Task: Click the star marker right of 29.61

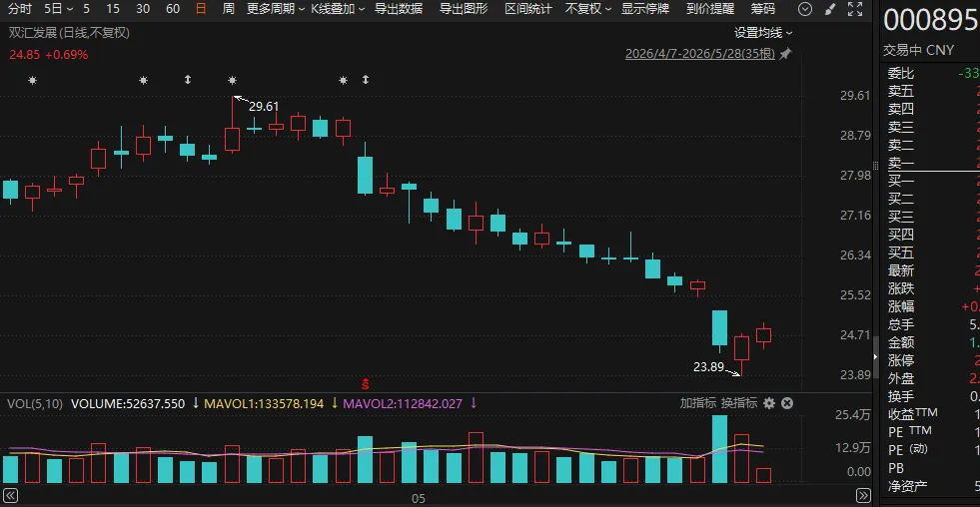Action: click(343, 80)
